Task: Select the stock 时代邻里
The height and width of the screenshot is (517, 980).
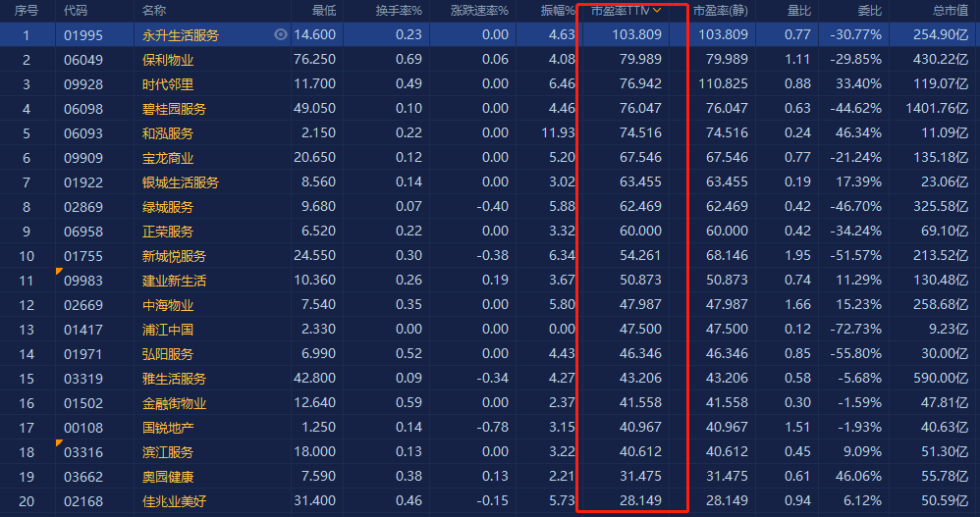Action: point(168,84)
